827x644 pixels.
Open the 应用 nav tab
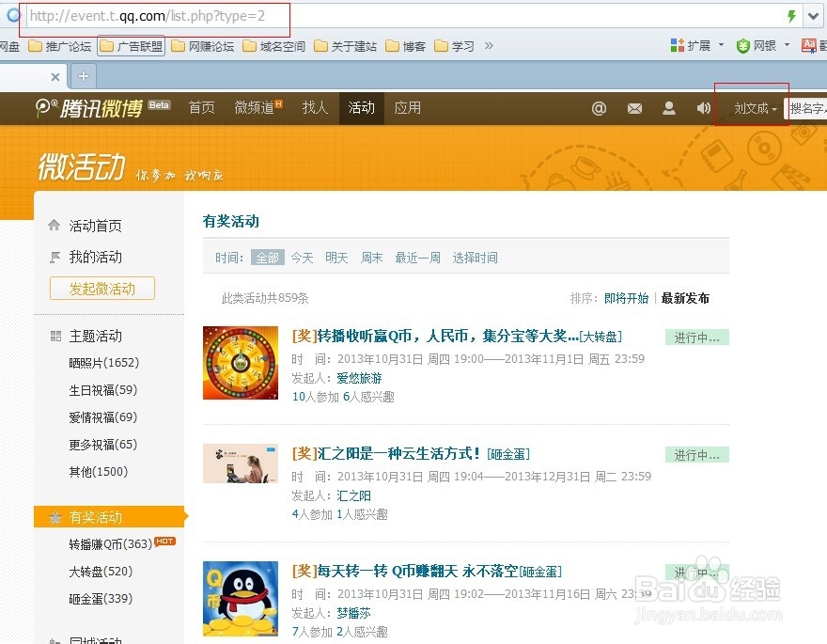407,108
